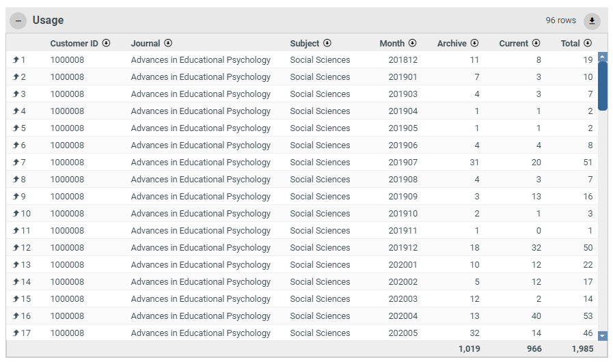Screen dimensions: 613x364
Task: Click the arrow icon on row 7
Action: (16, 163)
